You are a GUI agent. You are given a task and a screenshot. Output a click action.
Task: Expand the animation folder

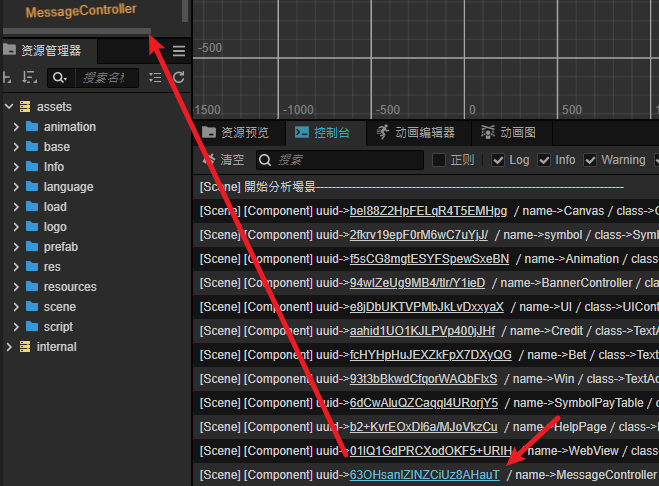[16, 127]
